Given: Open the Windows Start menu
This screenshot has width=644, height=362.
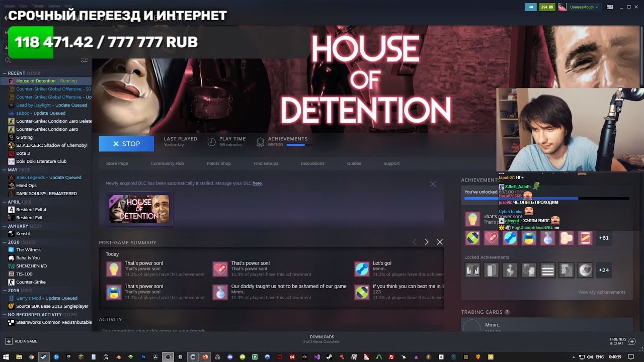Looking at the screenshot, I should (7, 357).
